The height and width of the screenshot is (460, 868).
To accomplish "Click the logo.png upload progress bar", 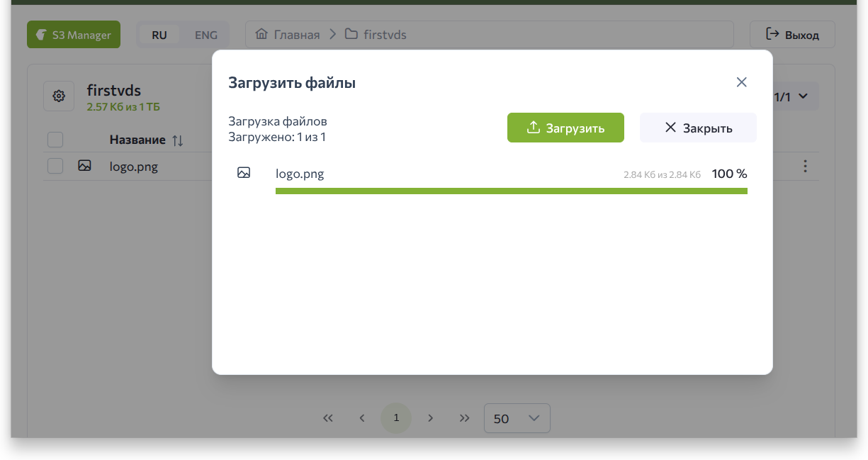I will pos(511,191).
